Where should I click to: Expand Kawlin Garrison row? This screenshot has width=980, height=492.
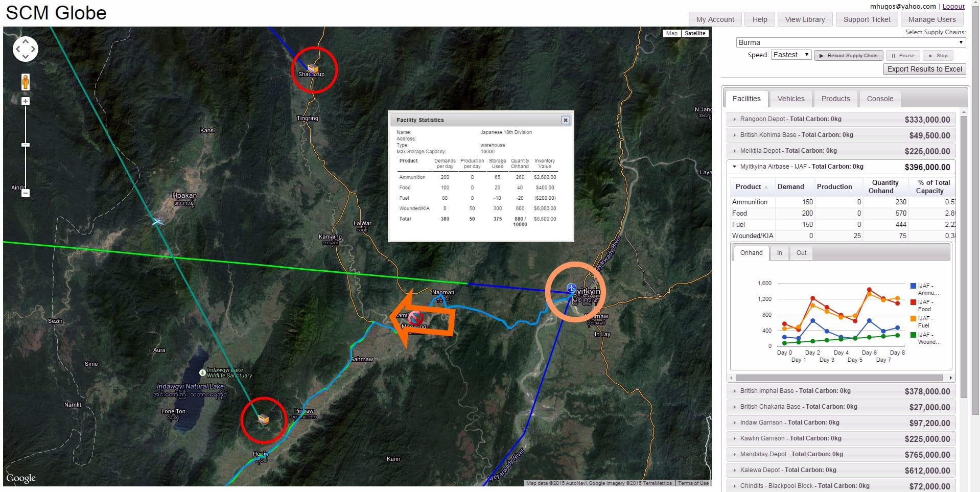pos(841,438)
